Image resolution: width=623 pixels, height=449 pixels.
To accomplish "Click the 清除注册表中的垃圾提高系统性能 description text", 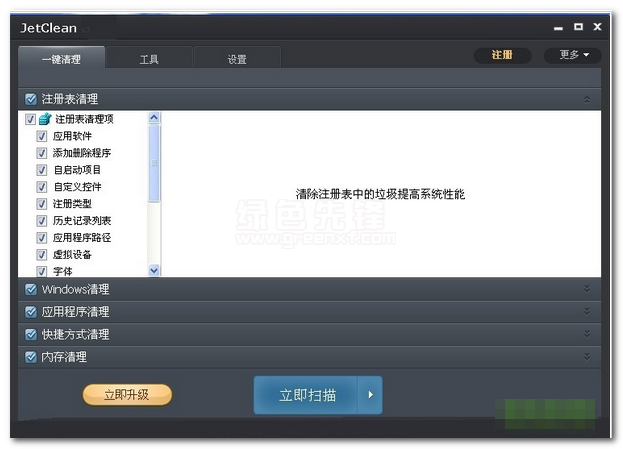I will point(380,194).
